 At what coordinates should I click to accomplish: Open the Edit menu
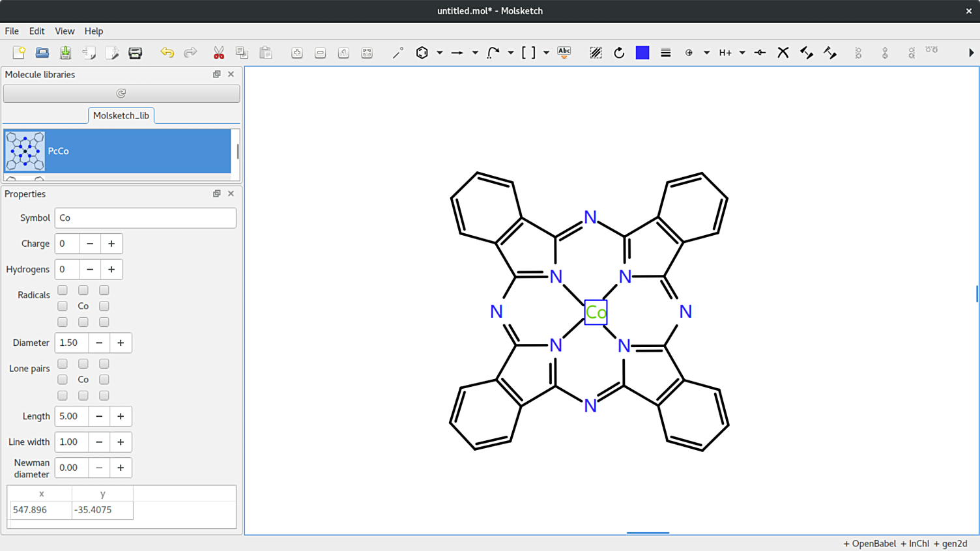point(36,31)
